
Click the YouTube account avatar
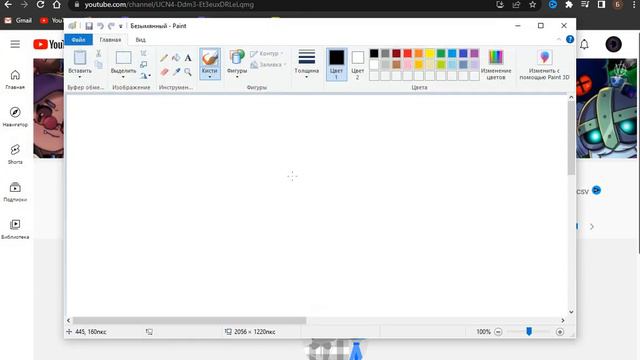point(613,44)
